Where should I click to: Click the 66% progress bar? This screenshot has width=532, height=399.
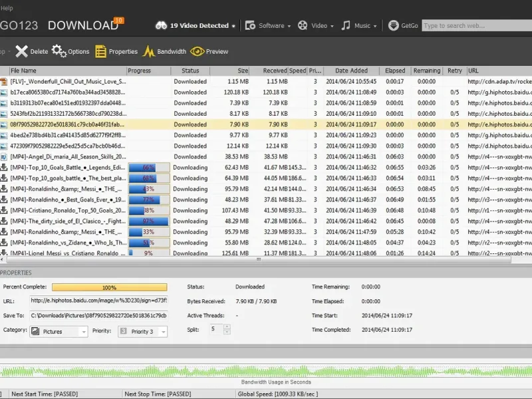click(149, 168)
